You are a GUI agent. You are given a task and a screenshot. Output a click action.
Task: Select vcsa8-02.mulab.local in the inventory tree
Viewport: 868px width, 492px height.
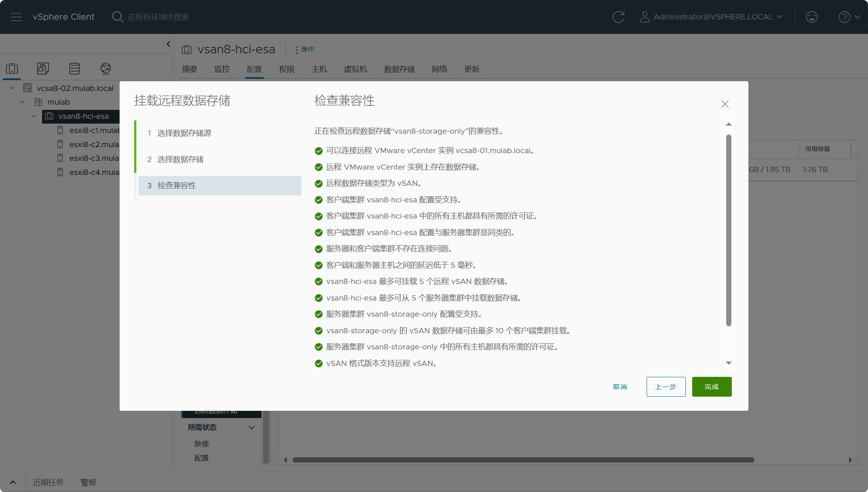(x=75, y=88)
